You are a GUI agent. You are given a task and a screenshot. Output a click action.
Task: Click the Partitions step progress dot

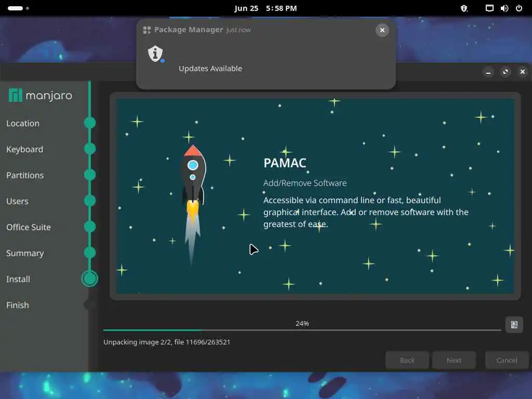click(x=90, y=175)
